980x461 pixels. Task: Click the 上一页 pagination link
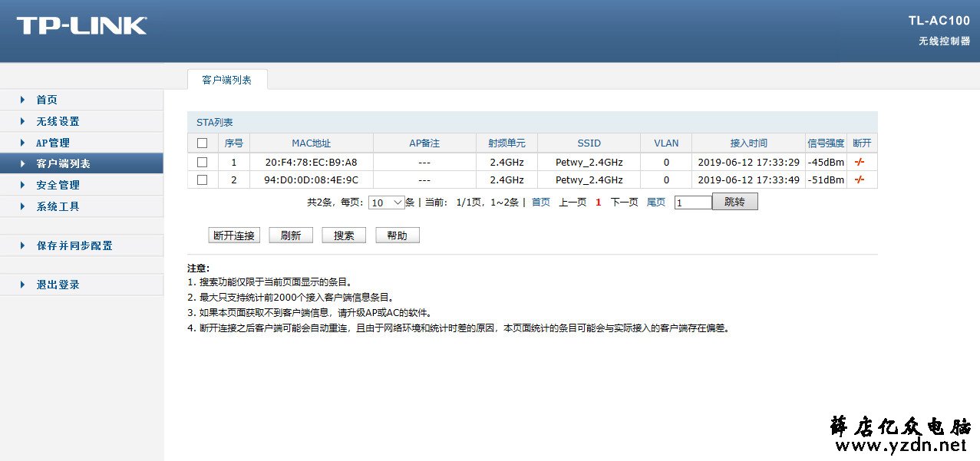tap(572, 203)
